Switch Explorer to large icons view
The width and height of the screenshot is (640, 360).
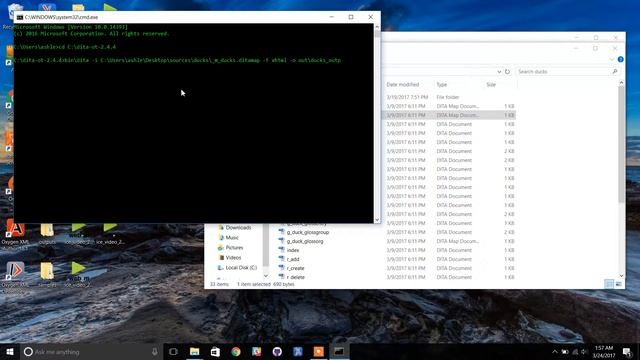[619, 284]
